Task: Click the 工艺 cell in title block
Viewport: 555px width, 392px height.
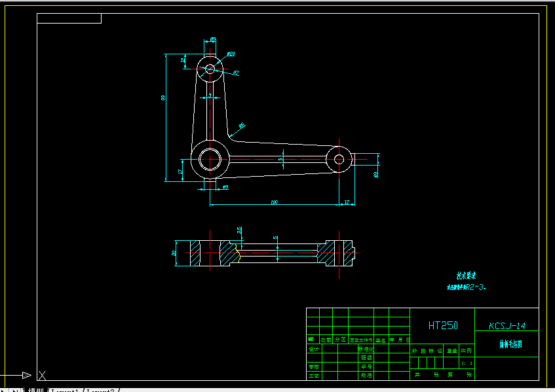Action: coord(314,376)
